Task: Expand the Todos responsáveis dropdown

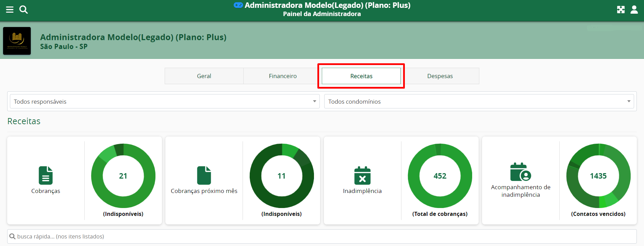Action: coord(165,102)
